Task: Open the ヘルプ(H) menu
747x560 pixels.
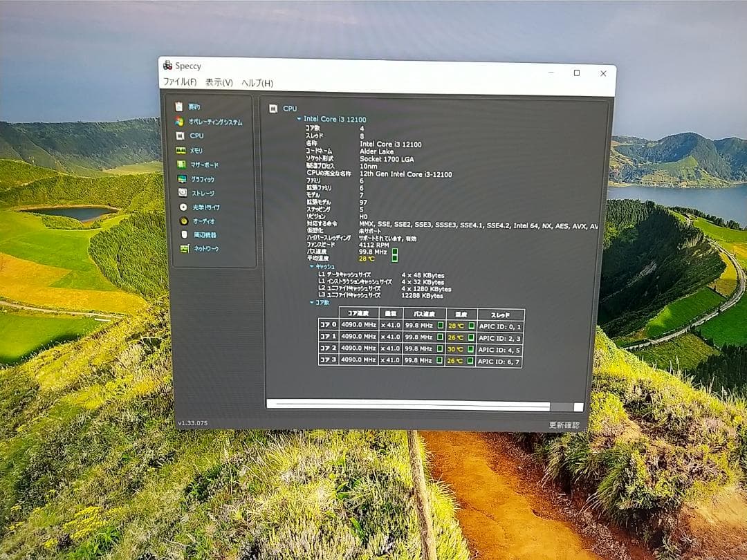Action: 257,83
